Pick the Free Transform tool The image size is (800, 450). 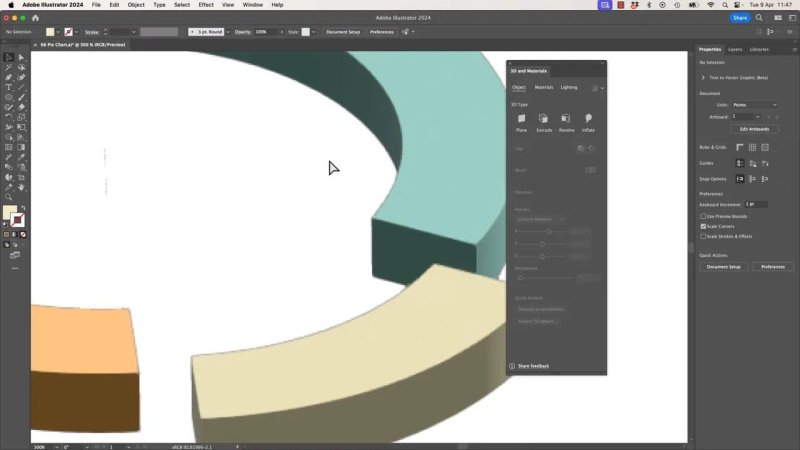[21, 127]
